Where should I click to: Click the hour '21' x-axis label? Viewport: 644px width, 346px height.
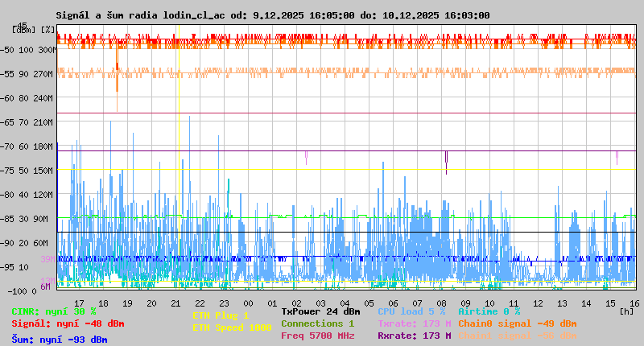point(175,303)
